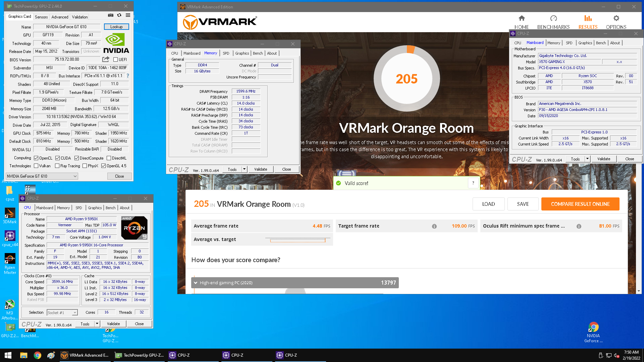
Task: Open Graphics tab in CPU-Z CPU window
Action: point(95,208)
